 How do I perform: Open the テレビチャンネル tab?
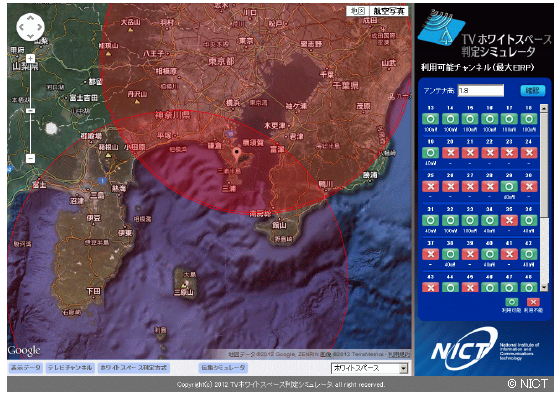pos(70,368)
